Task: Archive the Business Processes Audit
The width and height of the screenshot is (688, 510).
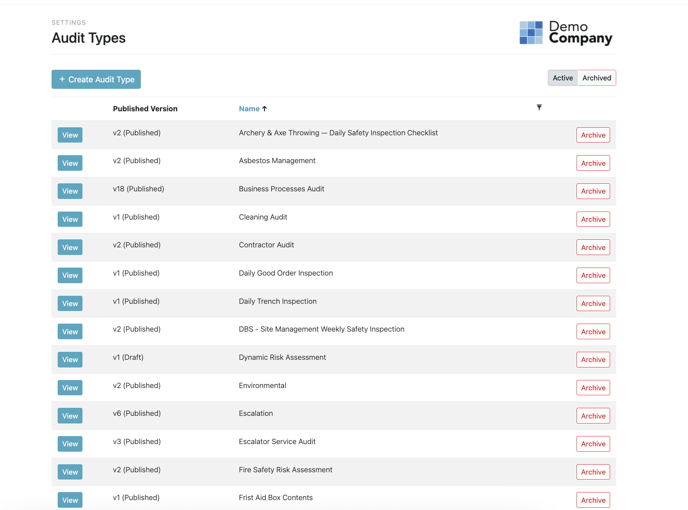Action: tap(593, 191)
